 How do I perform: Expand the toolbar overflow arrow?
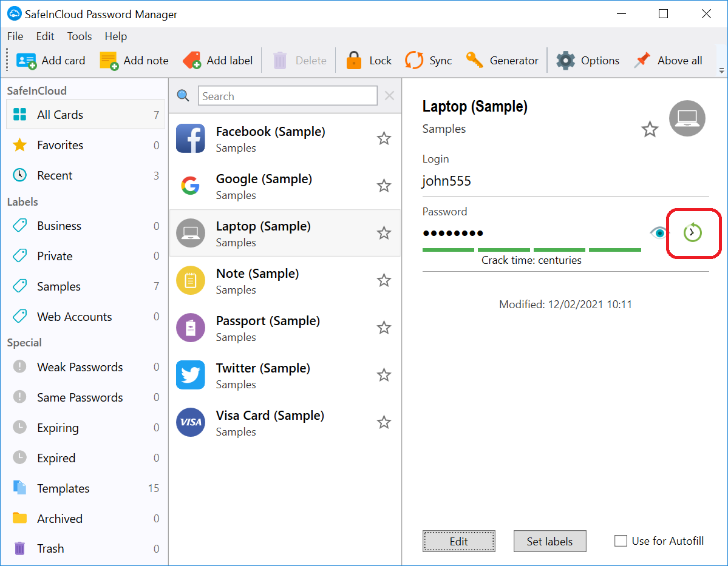(x=721, y=70)
